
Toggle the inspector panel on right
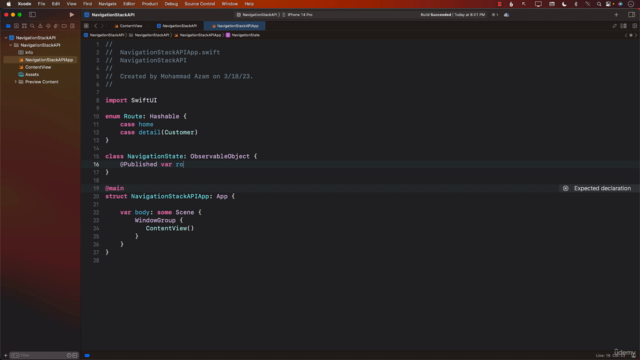[x=631, y=15]
